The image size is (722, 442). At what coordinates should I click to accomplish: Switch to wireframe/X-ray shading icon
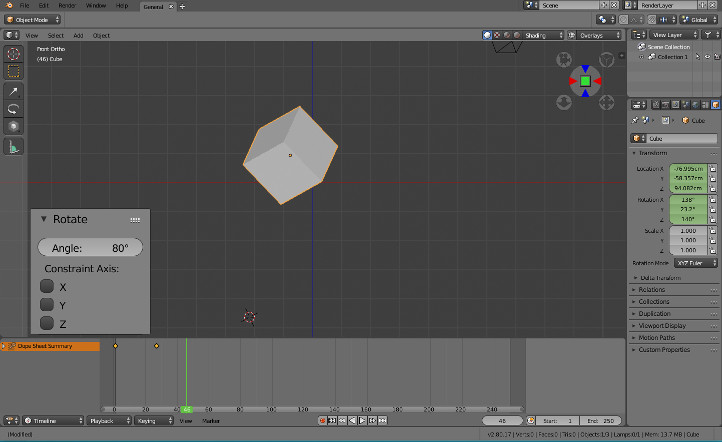click(x=497, y=35)
